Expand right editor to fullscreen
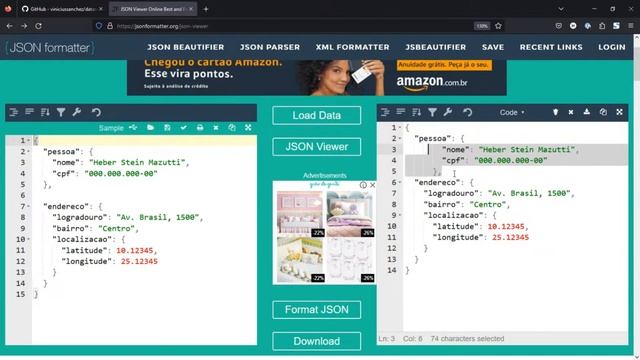This screenshot has height=360, width=640. tap(620, 112)
